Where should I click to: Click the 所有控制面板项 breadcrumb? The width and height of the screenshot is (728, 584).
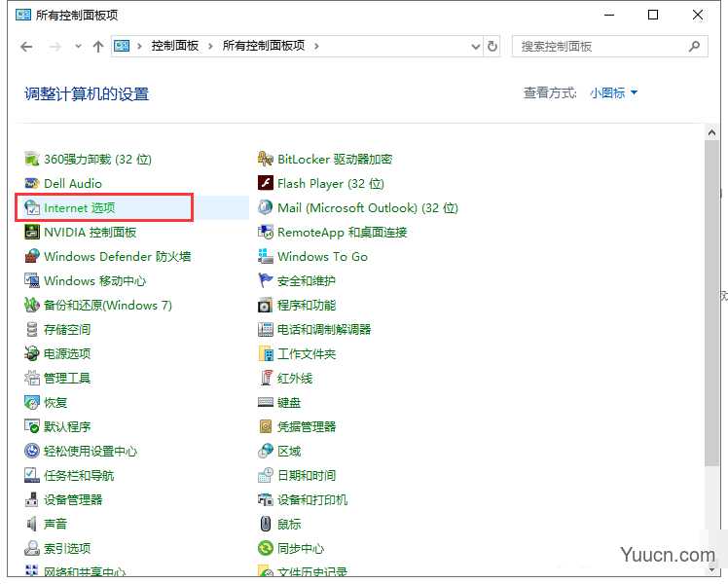264,46
